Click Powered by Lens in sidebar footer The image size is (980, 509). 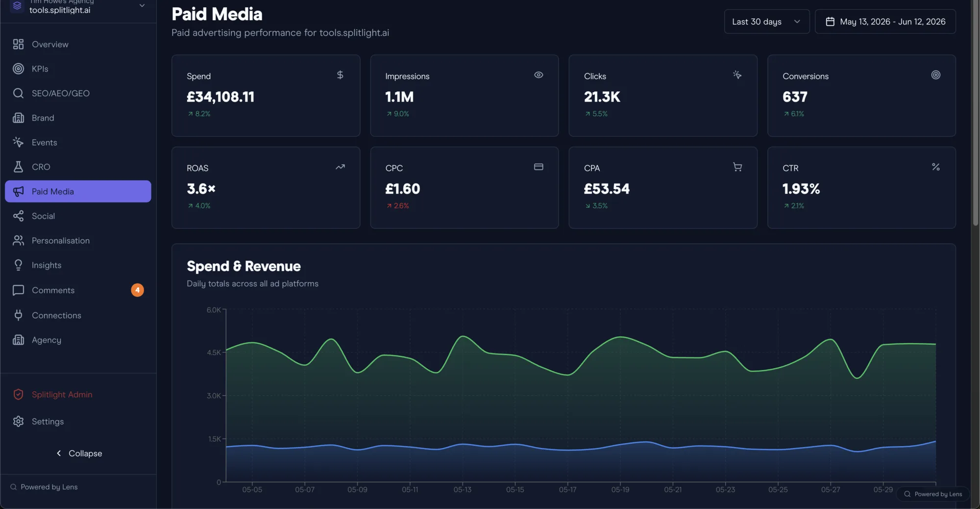click(x=44, y=487)
